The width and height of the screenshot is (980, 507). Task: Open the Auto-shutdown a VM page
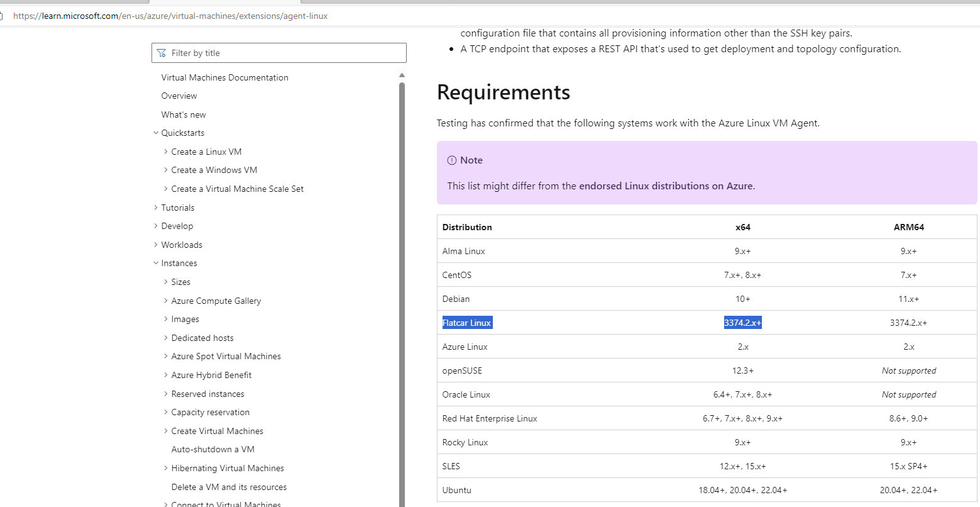coord(212,448)
